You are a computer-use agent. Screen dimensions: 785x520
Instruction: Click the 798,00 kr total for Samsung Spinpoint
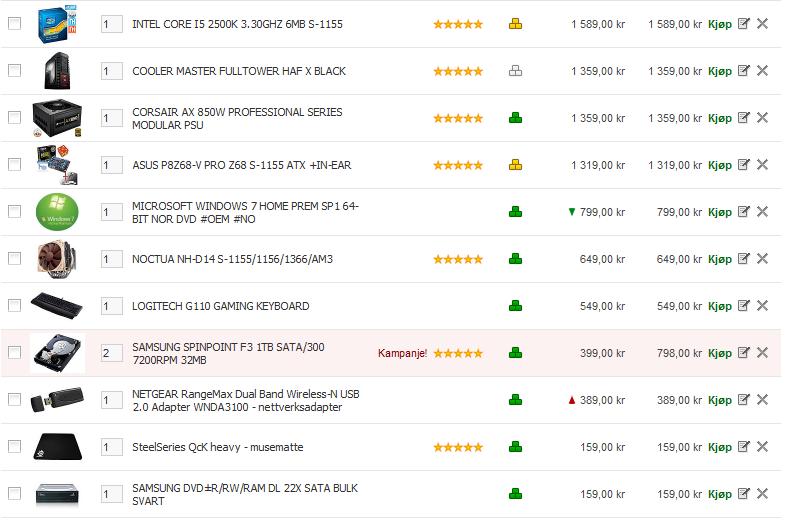[x=679, y=353]
